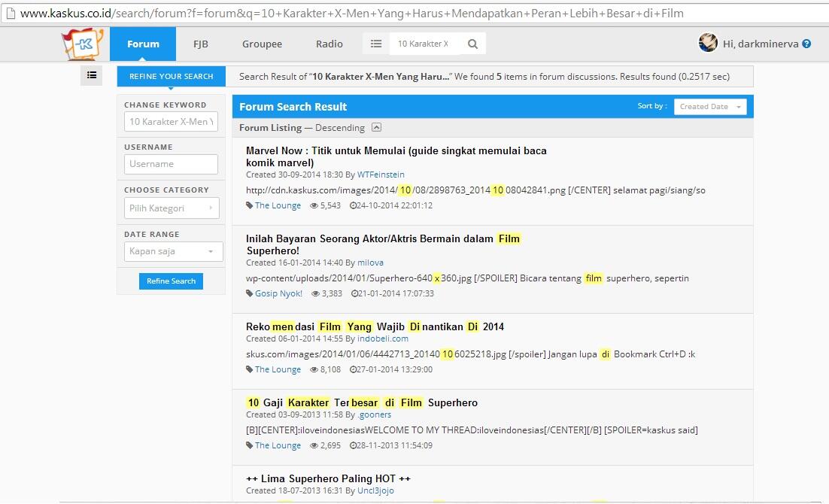This screenshot has height=504, width=829.
Task: Open user profile indobeli.com
Action: [x=383, y=339]
